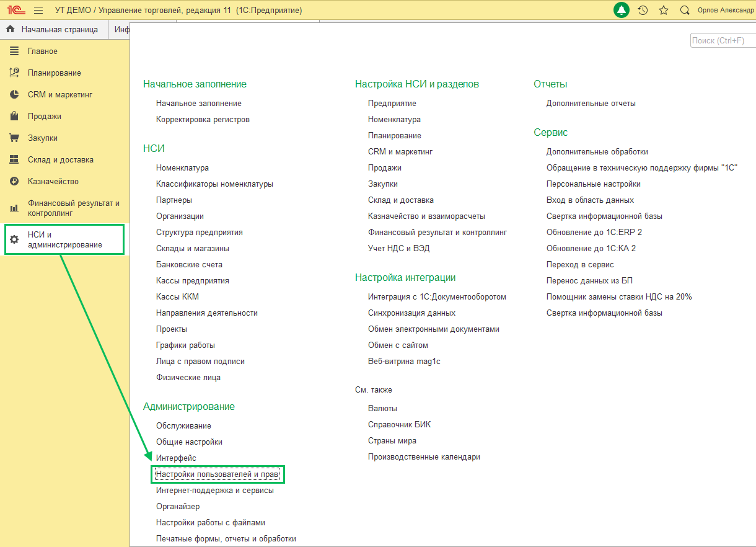
Task: Open the Валюты link
Action: (x=382, y=408)
